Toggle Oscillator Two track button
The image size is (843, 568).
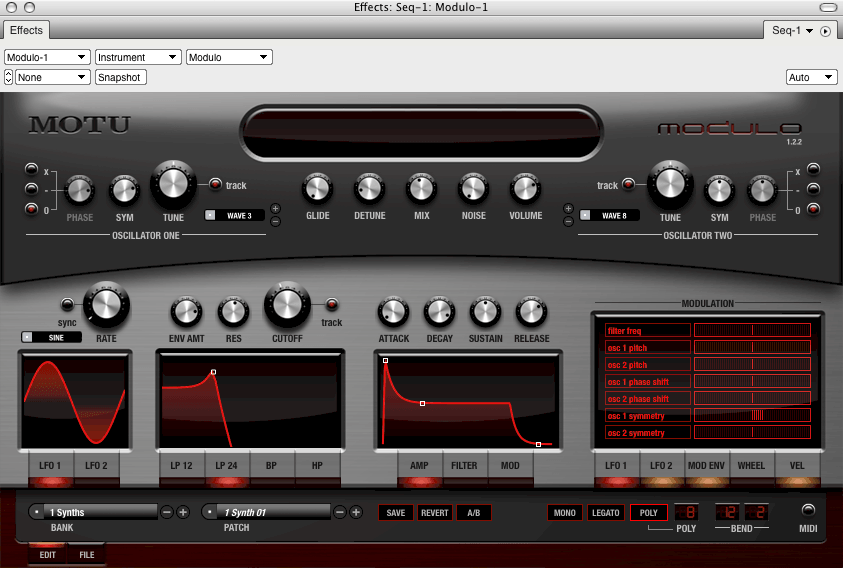pyautogui.click(x=628, y=184)
